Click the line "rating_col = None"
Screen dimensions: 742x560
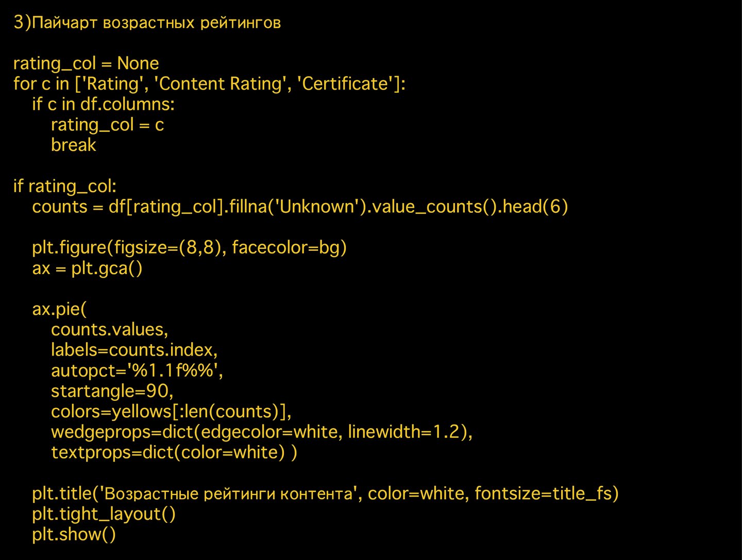[x=86, y=63]
